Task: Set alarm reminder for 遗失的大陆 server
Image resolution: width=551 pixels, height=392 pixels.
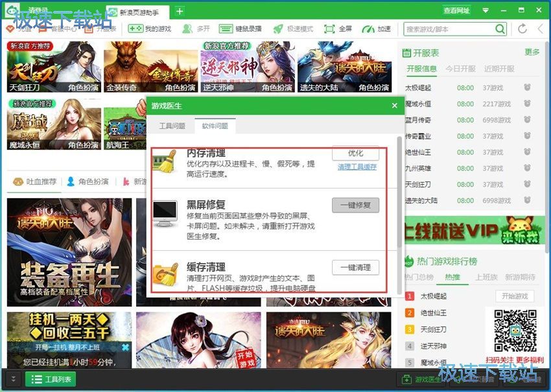Action: [527, 200]
